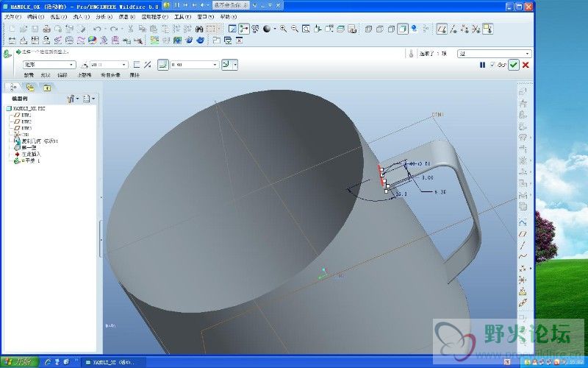Open the Placement panel tab in dashboard

(x=29, y=75)
